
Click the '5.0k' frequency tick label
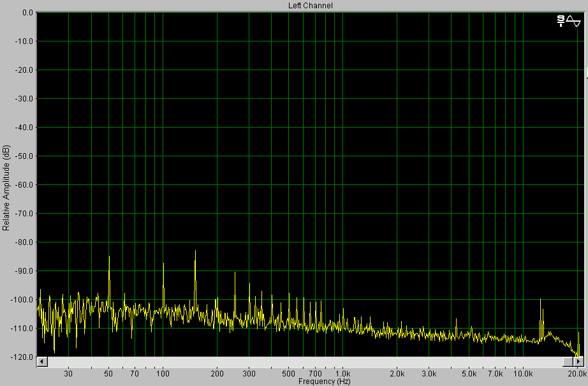[x=469, y=374]
